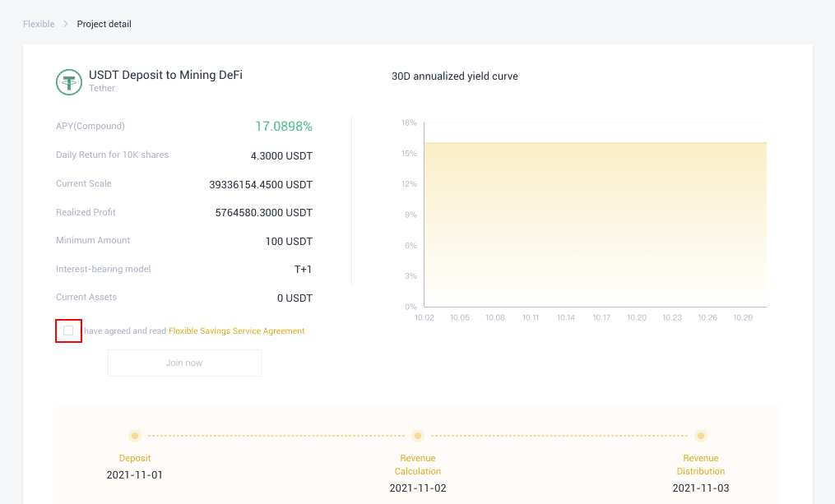Click the Deposit timeline marker dot
Viewport: 835px width, 504px height.
tap(135, 436)
